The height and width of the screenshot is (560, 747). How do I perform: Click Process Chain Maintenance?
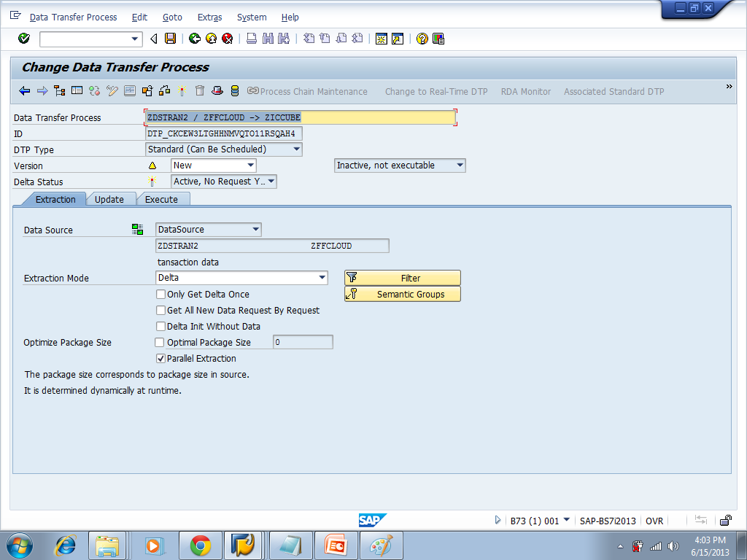[310, 91]
